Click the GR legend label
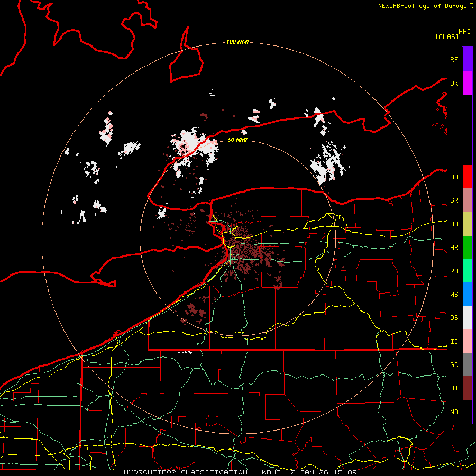This screenshot has height=476, width=476. [454, 200]
